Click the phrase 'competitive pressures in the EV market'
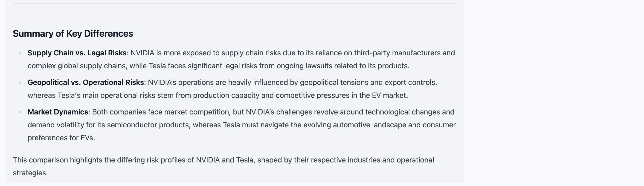The width and height of the screenshot is (644, 186). [341, 96]
